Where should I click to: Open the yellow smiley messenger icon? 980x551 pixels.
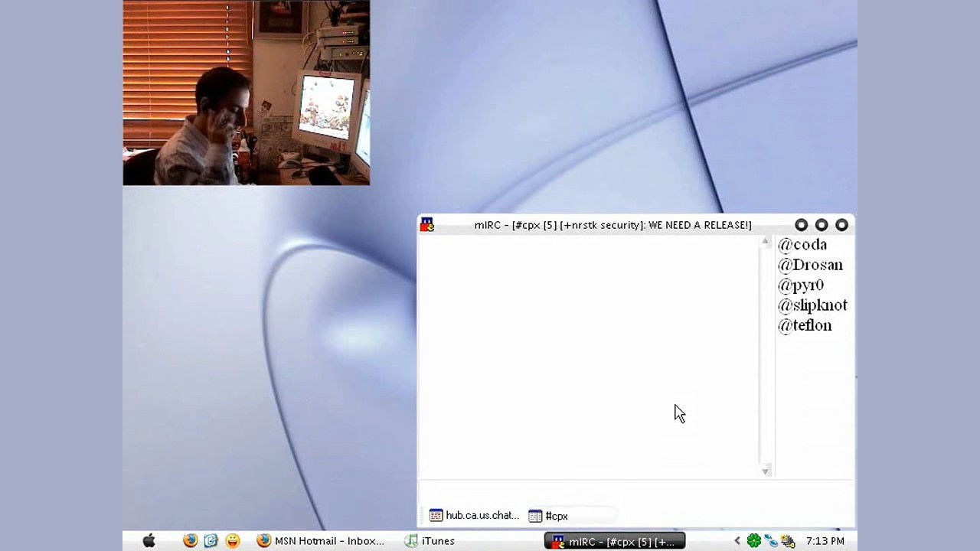coord(233,541)
